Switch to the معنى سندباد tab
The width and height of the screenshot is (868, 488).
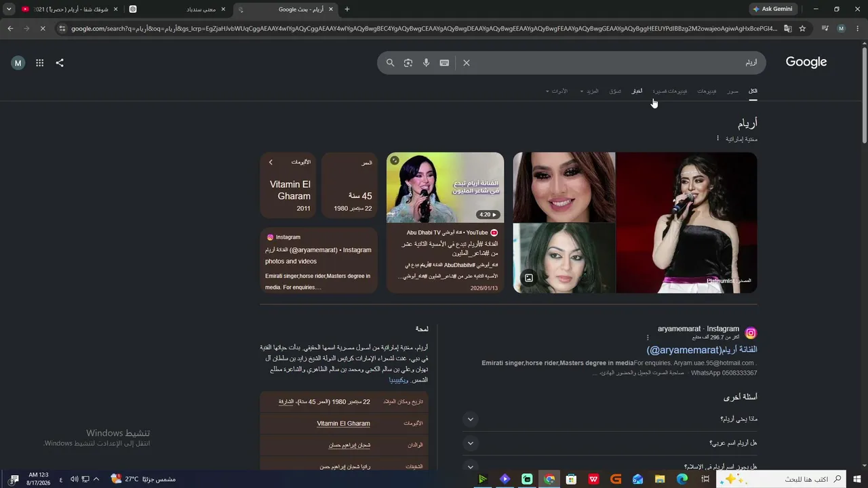(x=178, y=9)
